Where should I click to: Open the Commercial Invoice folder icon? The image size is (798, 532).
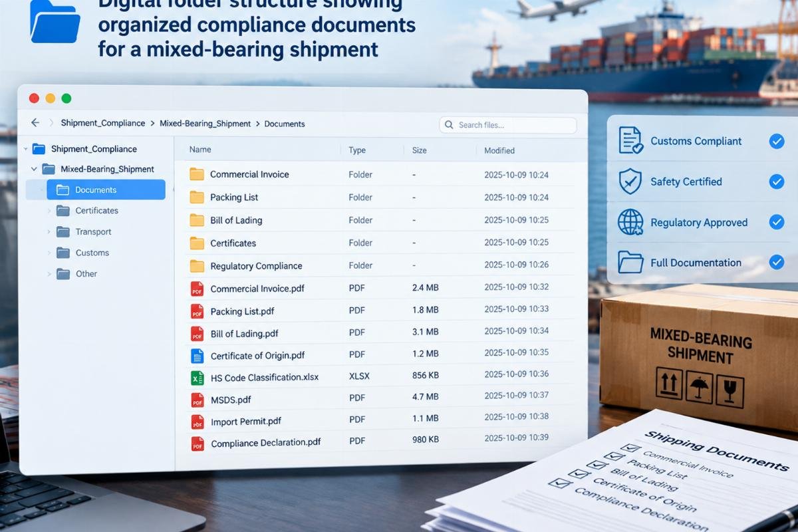pyautogui.click(x=197, y=174)
